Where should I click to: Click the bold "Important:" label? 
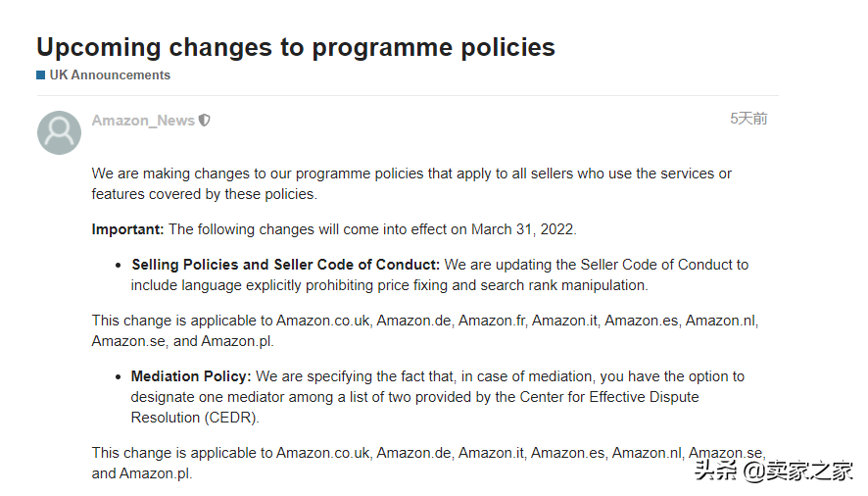pyautogui.click(x=127, y=229)
